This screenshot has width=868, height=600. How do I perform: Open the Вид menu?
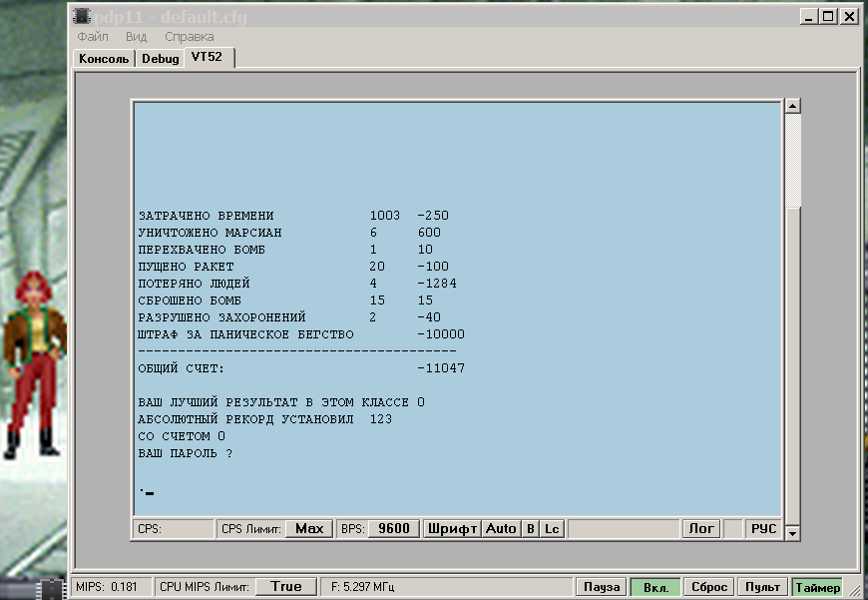(x=136, y=37)
